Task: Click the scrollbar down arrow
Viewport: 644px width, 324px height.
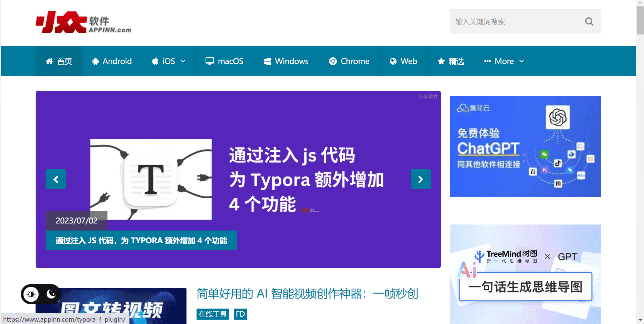Action: 640,320
